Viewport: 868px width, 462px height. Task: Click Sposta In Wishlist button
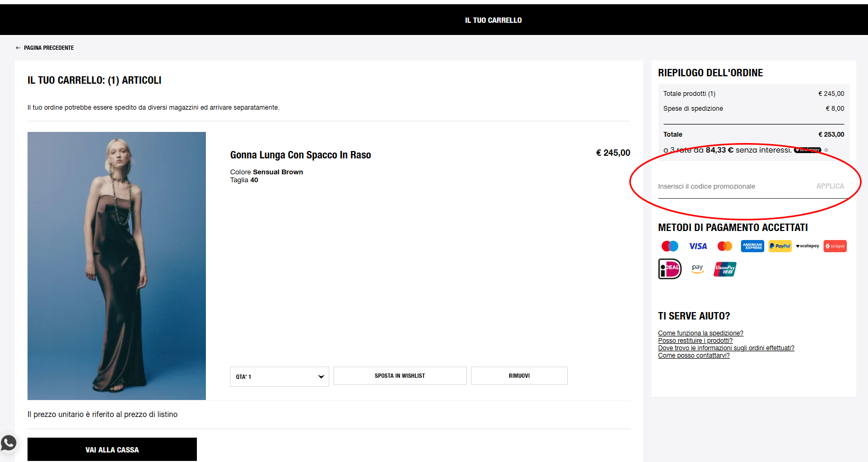(x=400, y=376)
